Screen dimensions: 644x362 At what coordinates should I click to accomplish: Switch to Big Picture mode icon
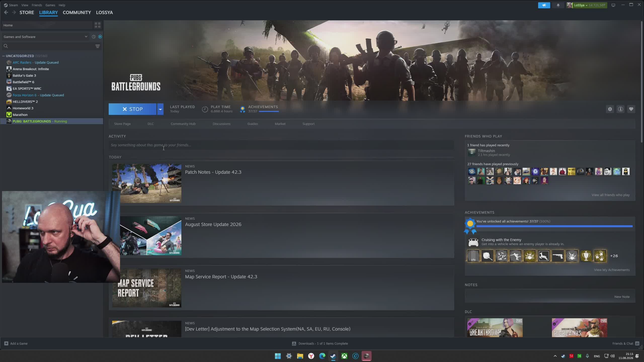(613, 5)
